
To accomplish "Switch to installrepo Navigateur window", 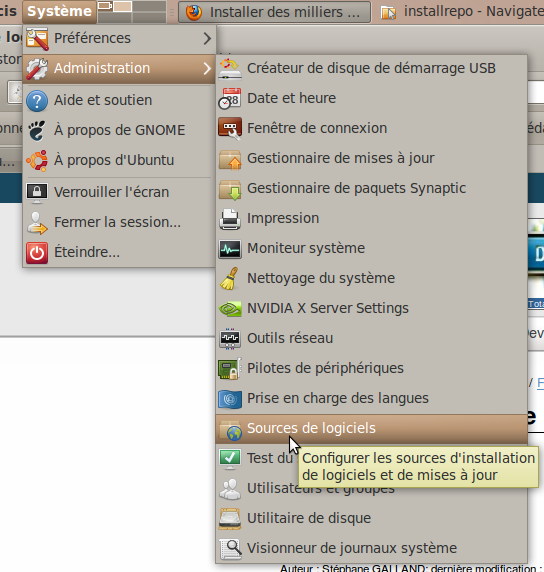I will point(460,12).
